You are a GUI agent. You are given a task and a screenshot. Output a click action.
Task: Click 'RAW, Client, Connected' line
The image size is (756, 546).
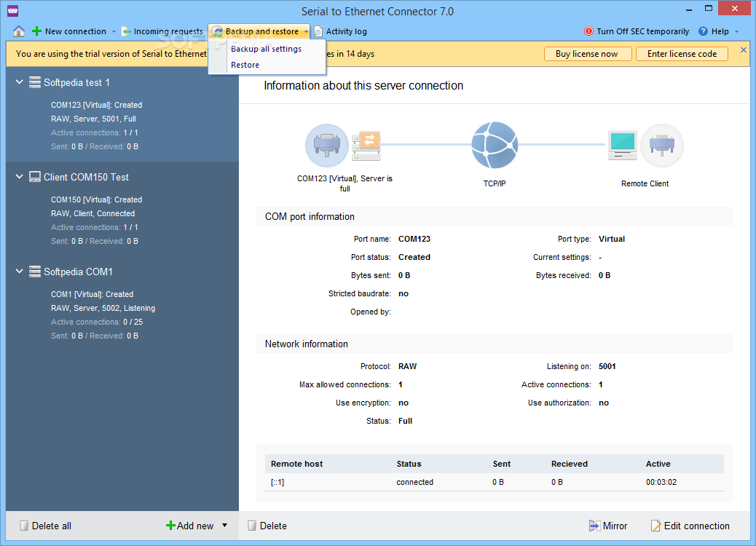93,213
